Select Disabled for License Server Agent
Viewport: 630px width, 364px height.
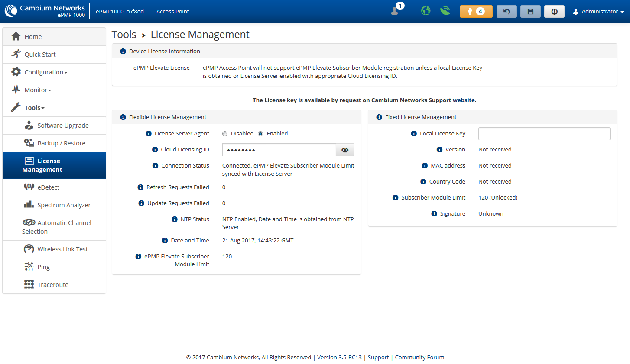coord(225,134)
